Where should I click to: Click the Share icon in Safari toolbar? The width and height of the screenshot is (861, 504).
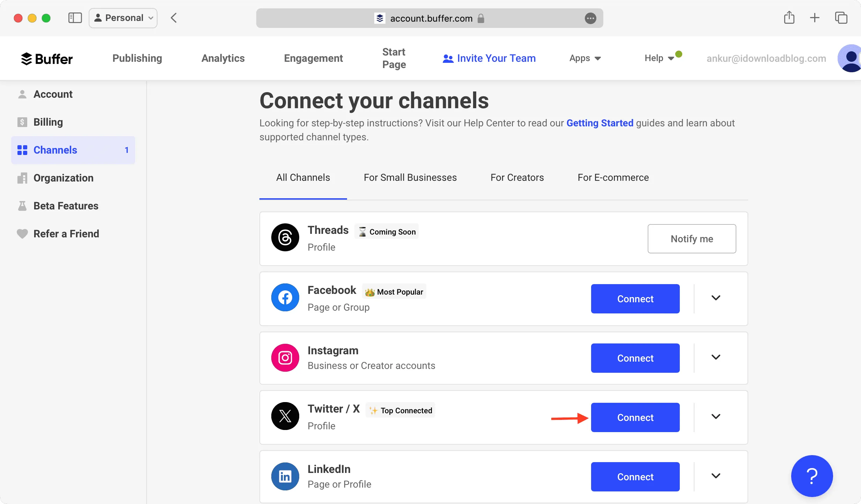pyautogui.click(x=789, y=17)
